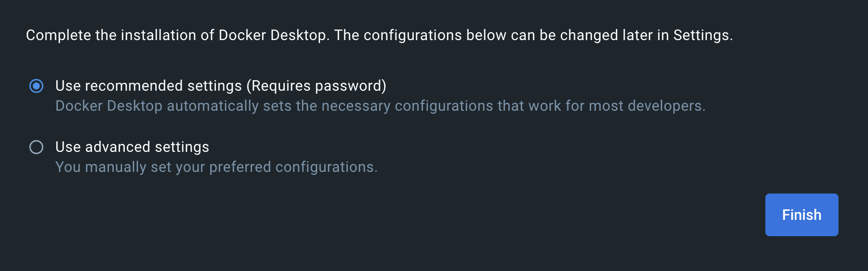Click the blue filled circle of the selected radio option
This screenshot has width=868, height=271.
[x=36, y=86]
